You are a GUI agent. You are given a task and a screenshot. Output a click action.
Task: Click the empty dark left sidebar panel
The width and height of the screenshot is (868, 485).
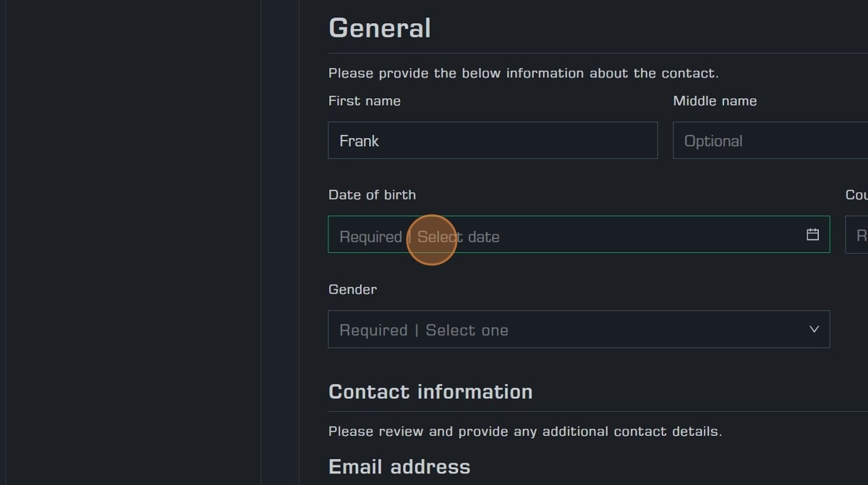coord(134,242)
